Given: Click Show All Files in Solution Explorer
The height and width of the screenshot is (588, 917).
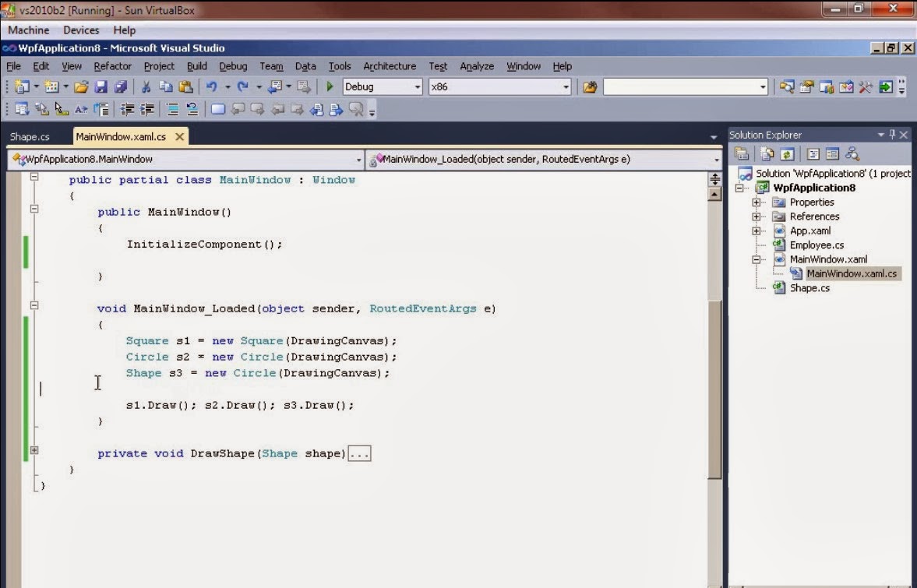Looking at the screenshot, I should coord(767,154).
